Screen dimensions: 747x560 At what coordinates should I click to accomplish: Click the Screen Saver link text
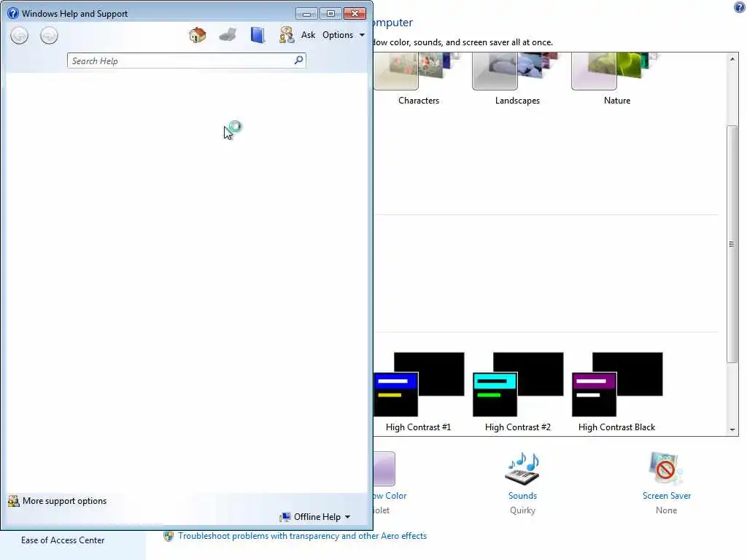point(667,496)
